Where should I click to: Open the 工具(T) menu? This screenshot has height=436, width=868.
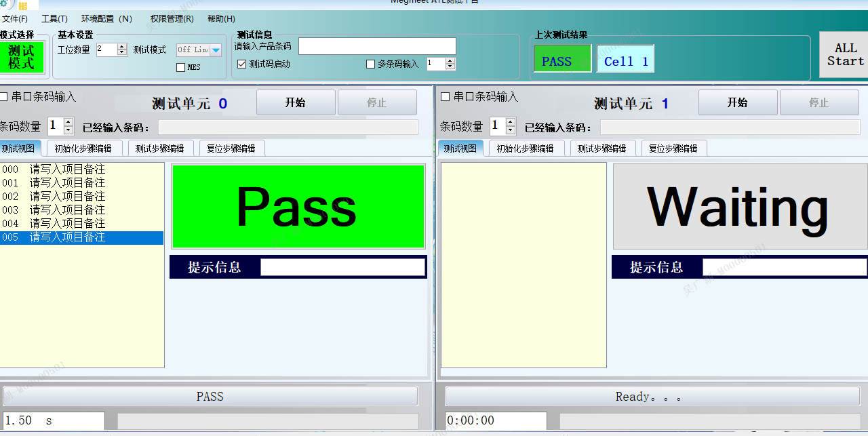click(54, 19)
